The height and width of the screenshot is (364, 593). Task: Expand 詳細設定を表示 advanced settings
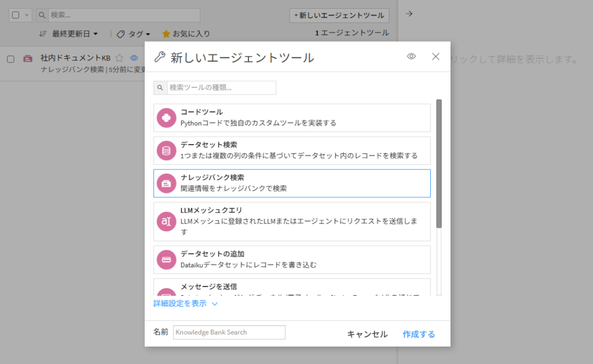[x=185, y=303]
